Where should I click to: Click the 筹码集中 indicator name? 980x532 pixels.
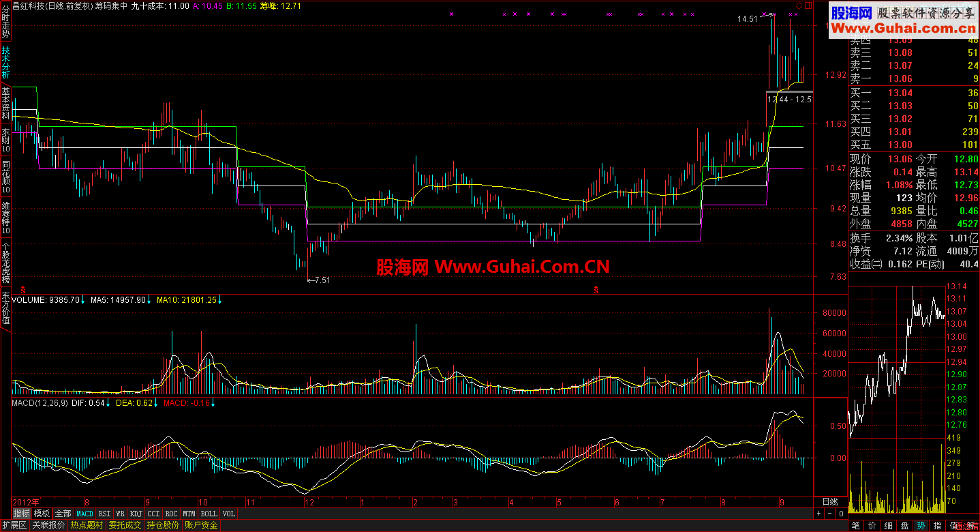[x=111, y=5]
